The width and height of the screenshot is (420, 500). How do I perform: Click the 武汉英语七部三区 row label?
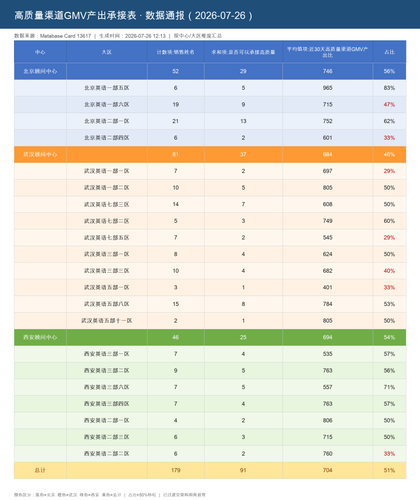tap(107, 204)
